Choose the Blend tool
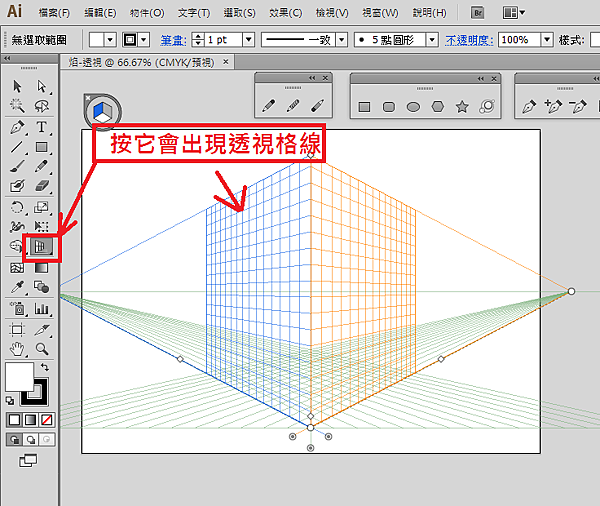The width and height of the screenshot is (600, 506). point(41,287)
